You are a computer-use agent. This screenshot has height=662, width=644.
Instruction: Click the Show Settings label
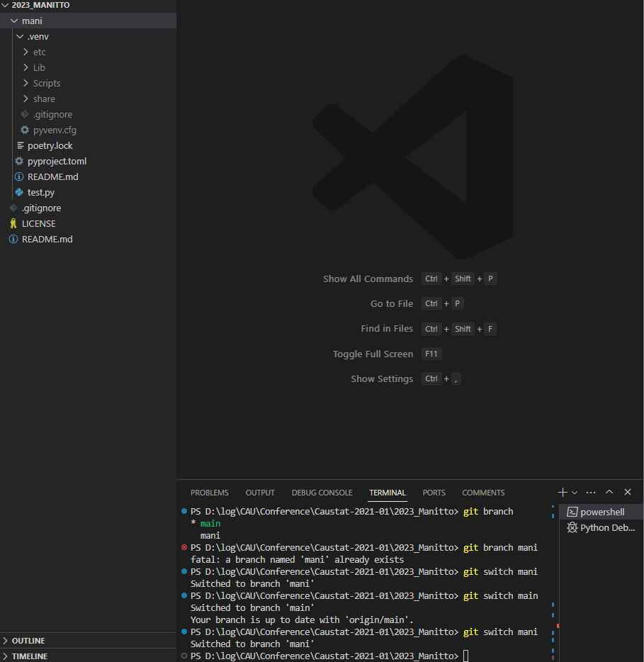382,378
